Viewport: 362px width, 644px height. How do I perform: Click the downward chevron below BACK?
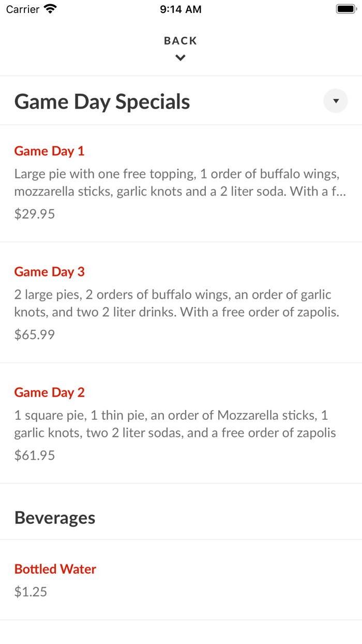point(180,57)
